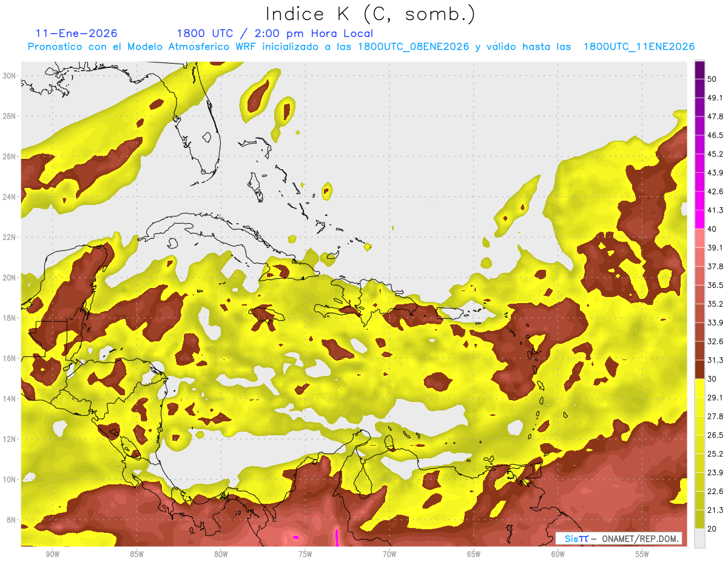This screenshot has width=728, height=562.
Task: Click the 8N latitude label
Action: (12, 520)
